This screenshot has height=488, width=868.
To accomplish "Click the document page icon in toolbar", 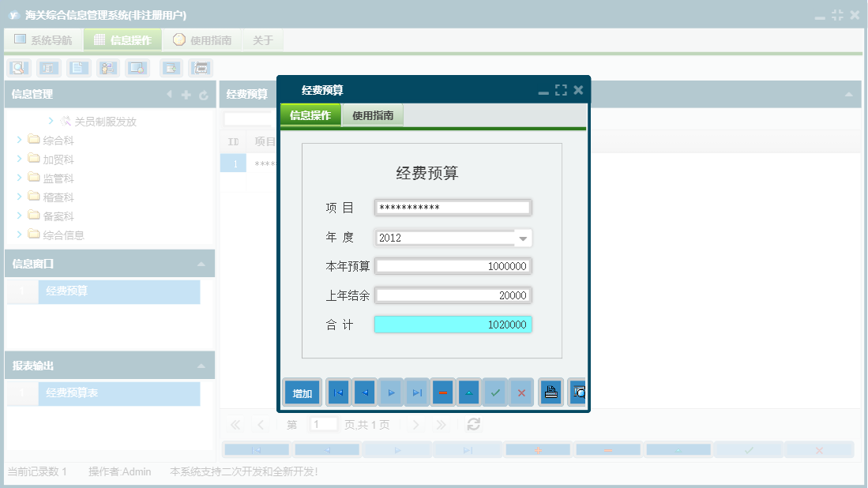I will pyautogui.click(x=77, y=68).
